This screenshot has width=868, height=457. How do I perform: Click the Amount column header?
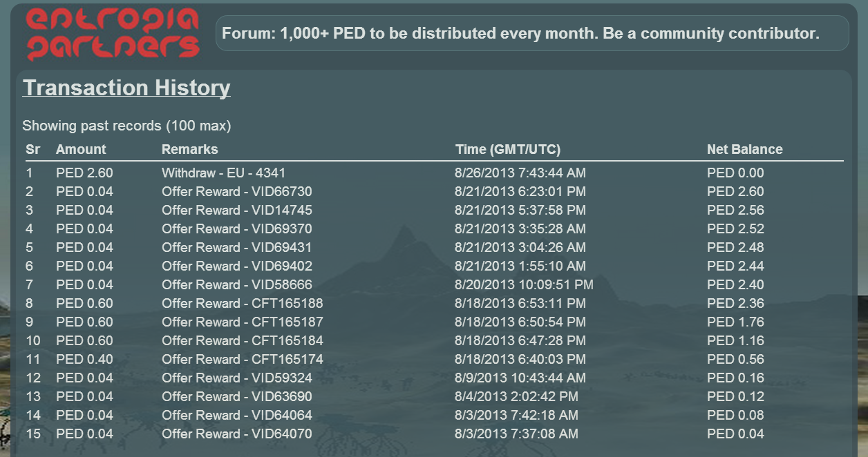[81, 149]
